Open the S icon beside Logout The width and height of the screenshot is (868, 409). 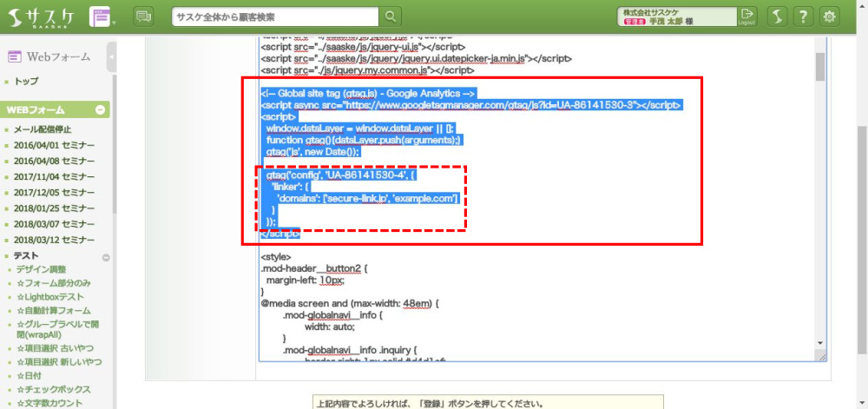pyautogui.click(x=777, y=16)
